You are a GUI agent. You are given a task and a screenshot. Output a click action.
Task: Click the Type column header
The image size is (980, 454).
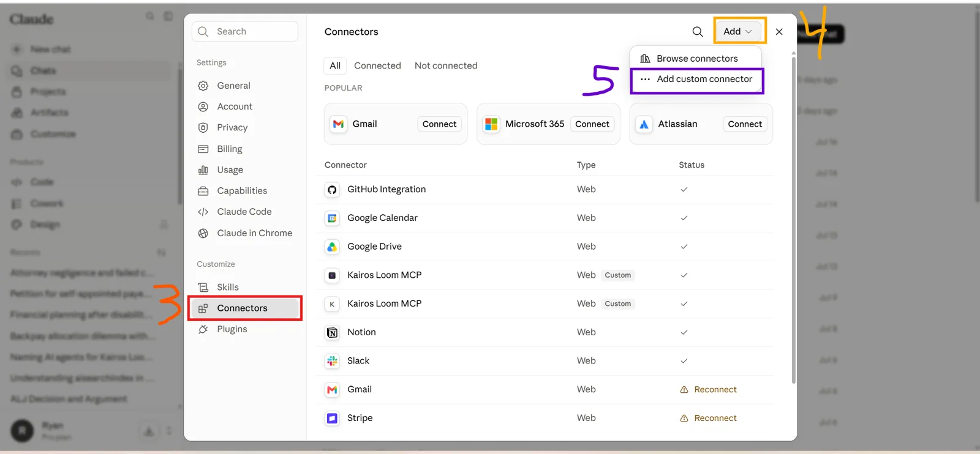point(586,165)
